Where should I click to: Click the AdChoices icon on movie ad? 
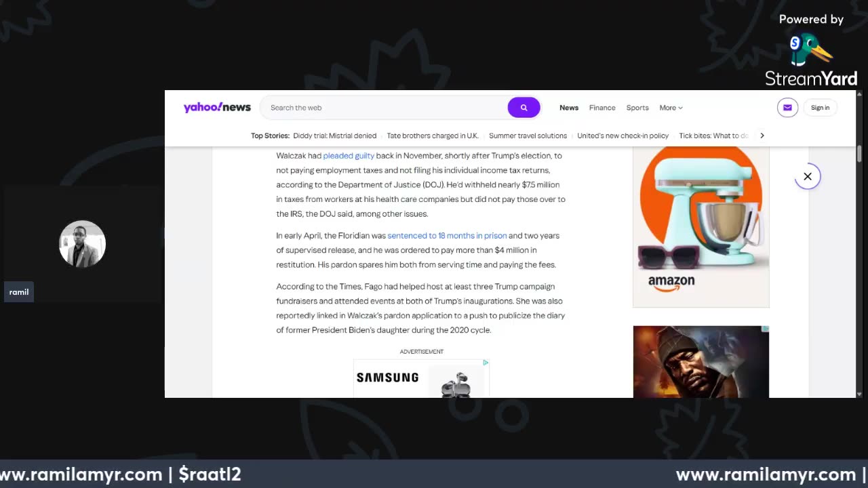[766, 329]
